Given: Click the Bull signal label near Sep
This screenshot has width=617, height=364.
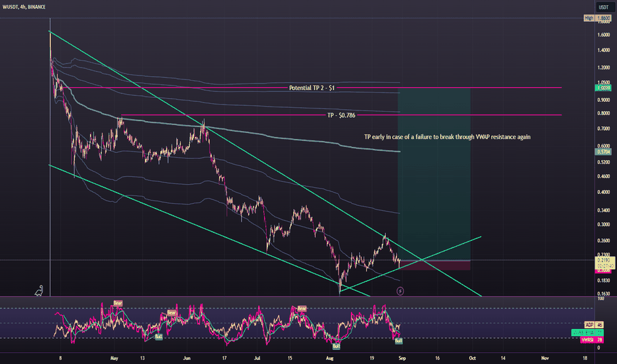Looking at the screenshot, I should pyautogui.click(x=399, y=341).
